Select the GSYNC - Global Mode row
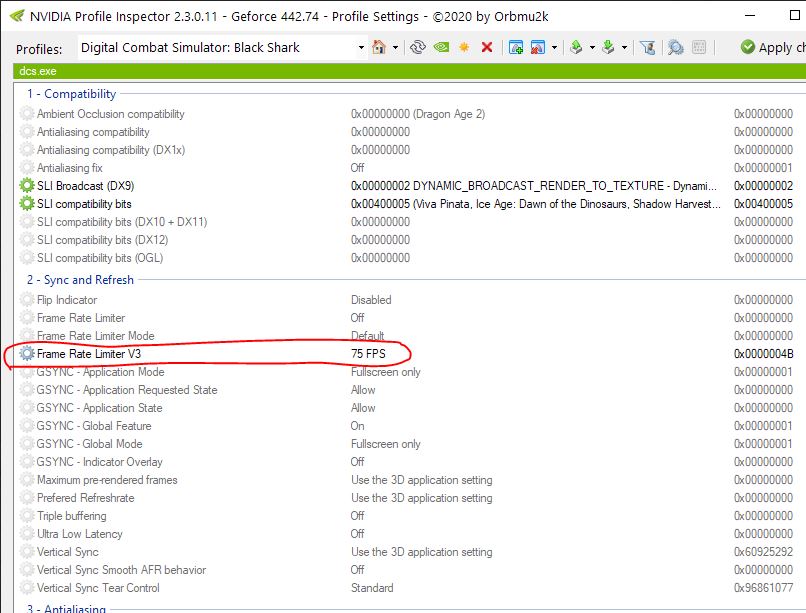The width and height of the screenshot is (806, 613). click(409, 443)
